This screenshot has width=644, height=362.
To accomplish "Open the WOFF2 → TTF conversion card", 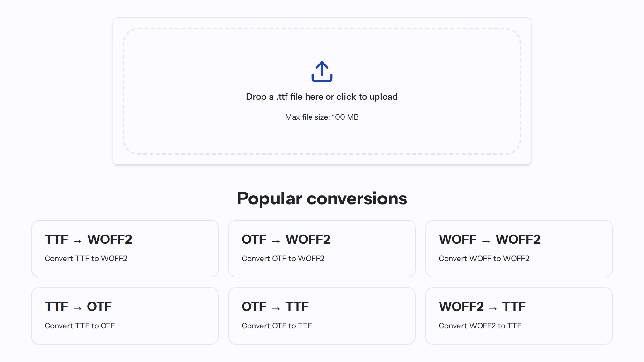I will coord(519,316).
